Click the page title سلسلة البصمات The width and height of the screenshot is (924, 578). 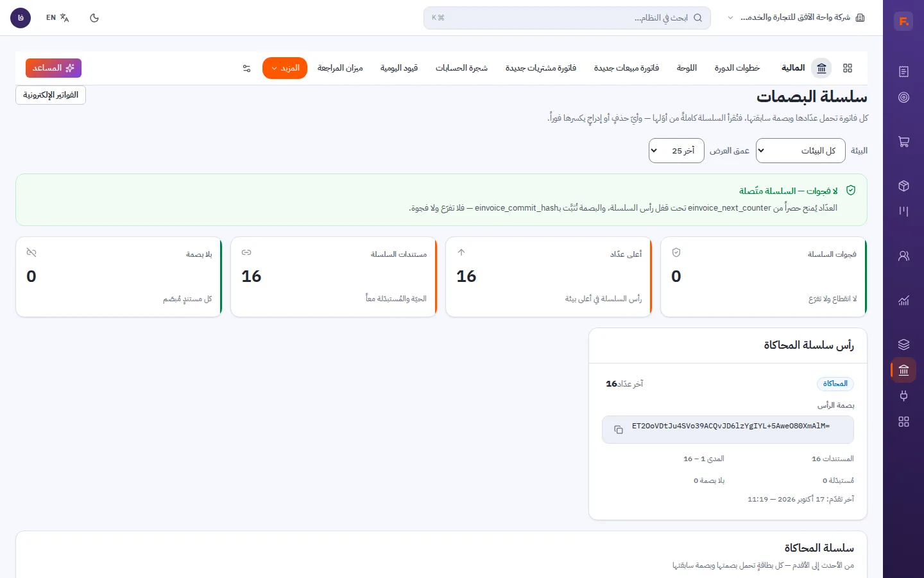click(x=812, y=97)
